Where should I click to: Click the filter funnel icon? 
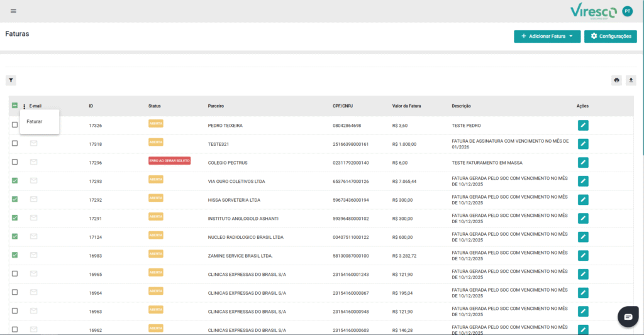pos(11,80)
